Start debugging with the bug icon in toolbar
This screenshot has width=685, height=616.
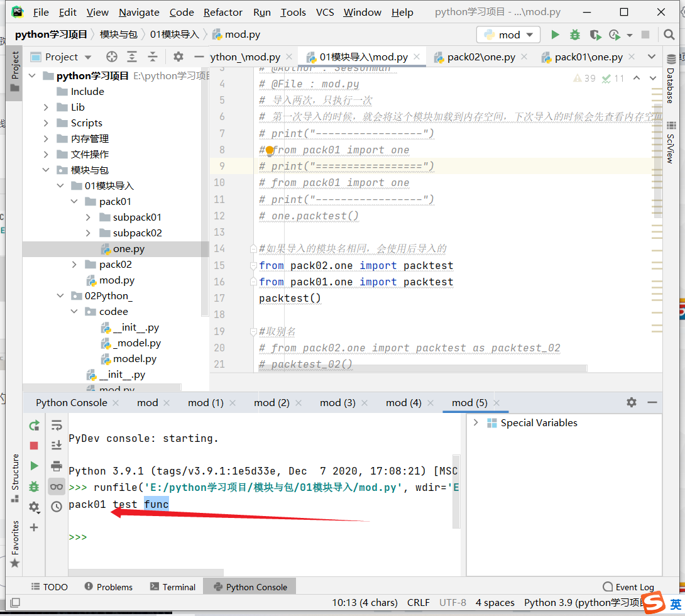click(x=575, y=35)
